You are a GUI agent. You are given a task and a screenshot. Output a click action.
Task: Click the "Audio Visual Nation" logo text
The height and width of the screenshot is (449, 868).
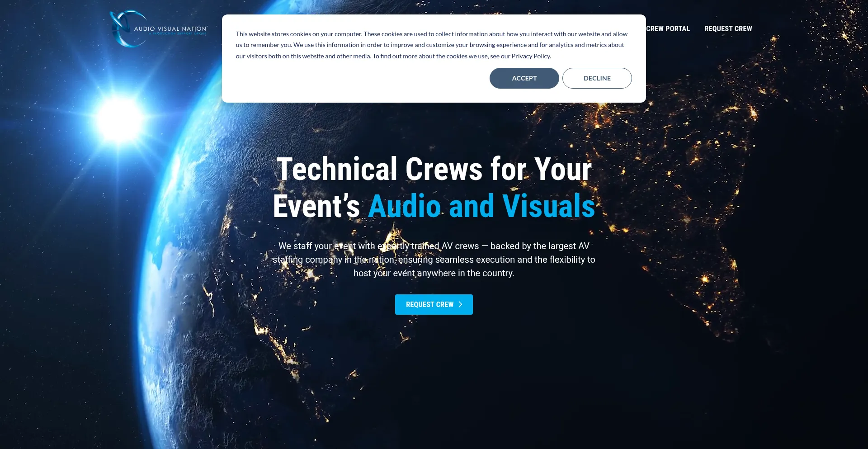[170, 28]
